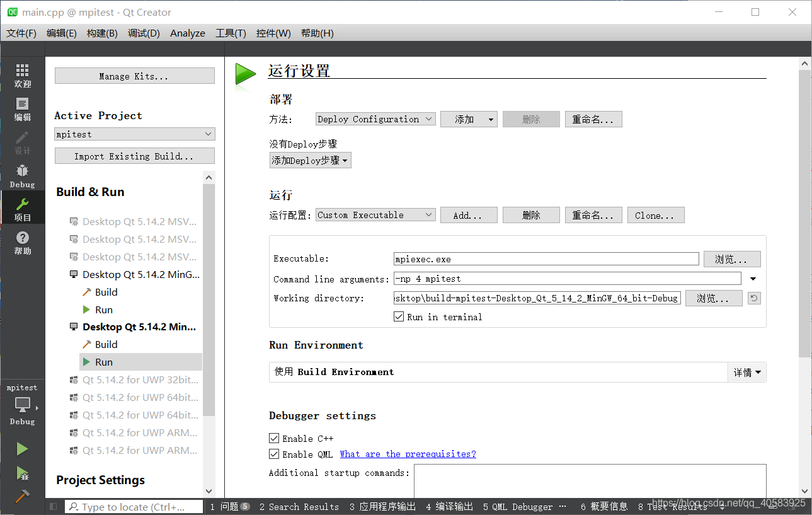Click 删除 button for run configuration
This screenshot has width=812, height=515.
[531, 216]
